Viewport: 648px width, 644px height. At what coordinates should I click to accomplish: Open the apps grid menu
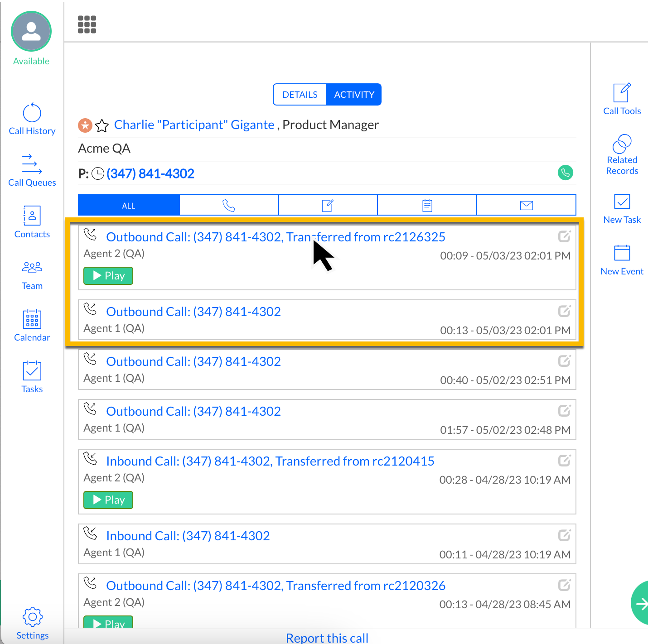click(x=87, y=24)
